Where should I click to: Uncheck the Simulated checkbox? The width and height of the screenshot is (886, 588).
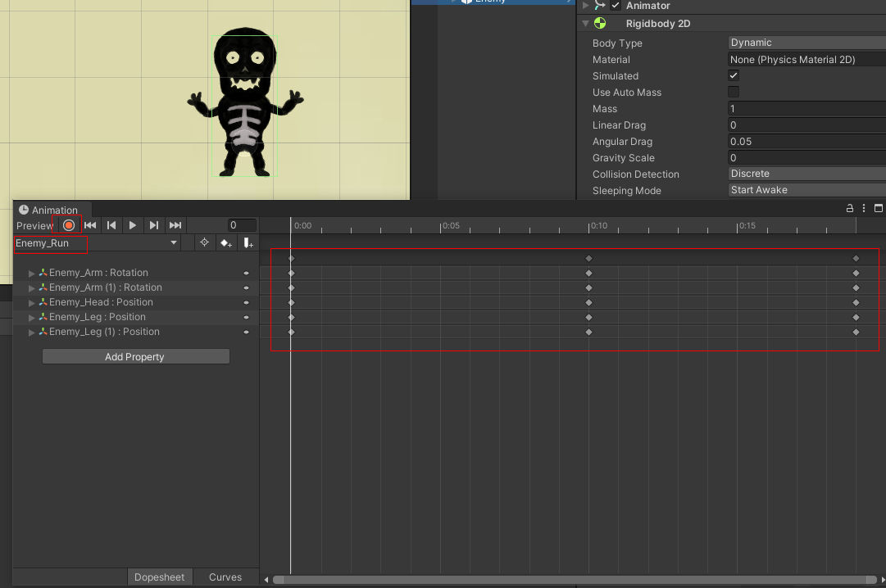734,75
